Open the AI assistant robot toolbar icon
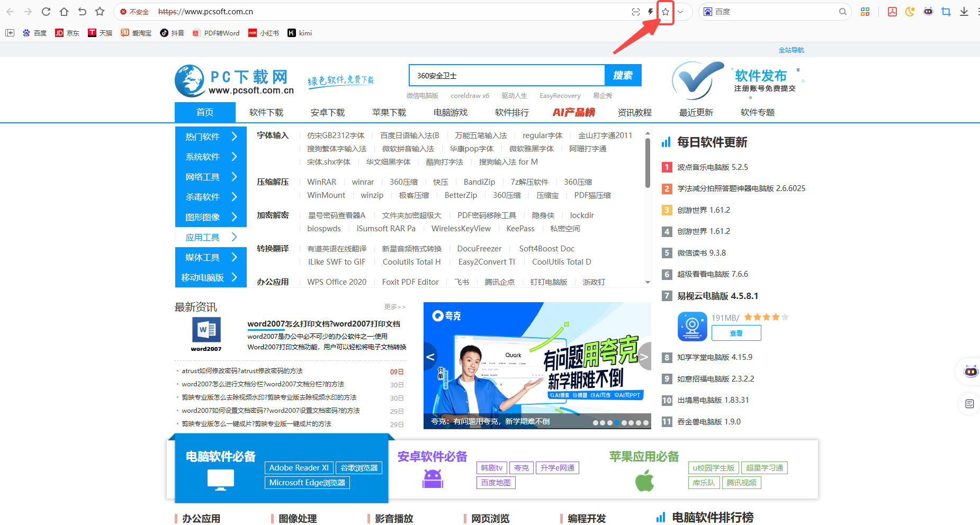 928,11
